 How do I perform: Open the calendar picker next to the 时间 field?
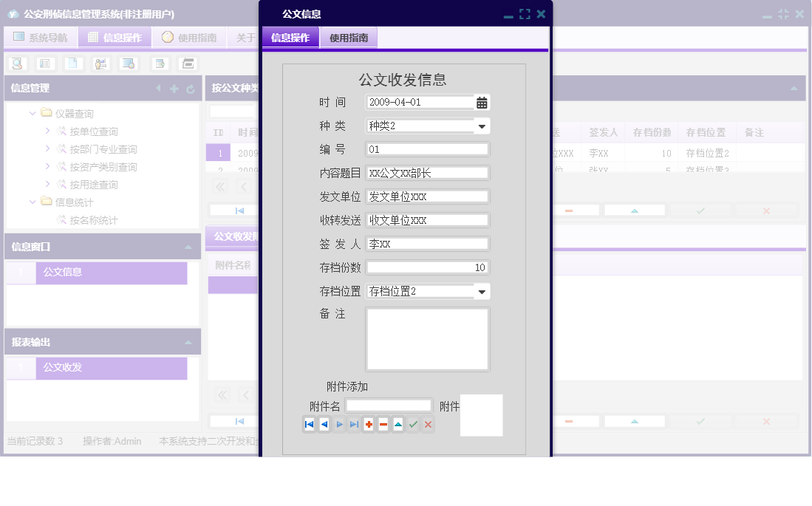pos(483,102)
